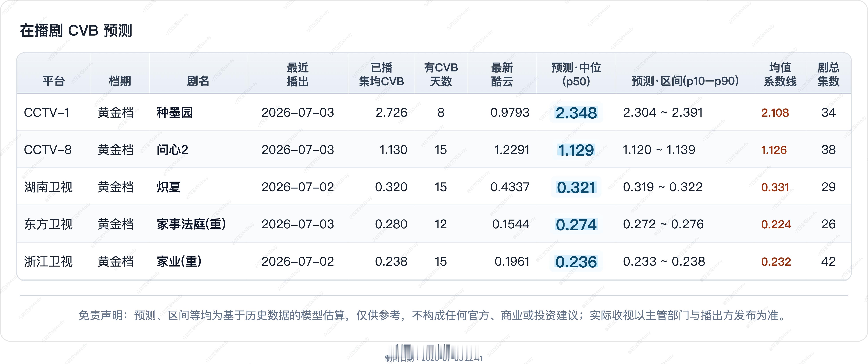
Task: Click the red coefficient value '2.108'
Action: (x=775, y=113)
